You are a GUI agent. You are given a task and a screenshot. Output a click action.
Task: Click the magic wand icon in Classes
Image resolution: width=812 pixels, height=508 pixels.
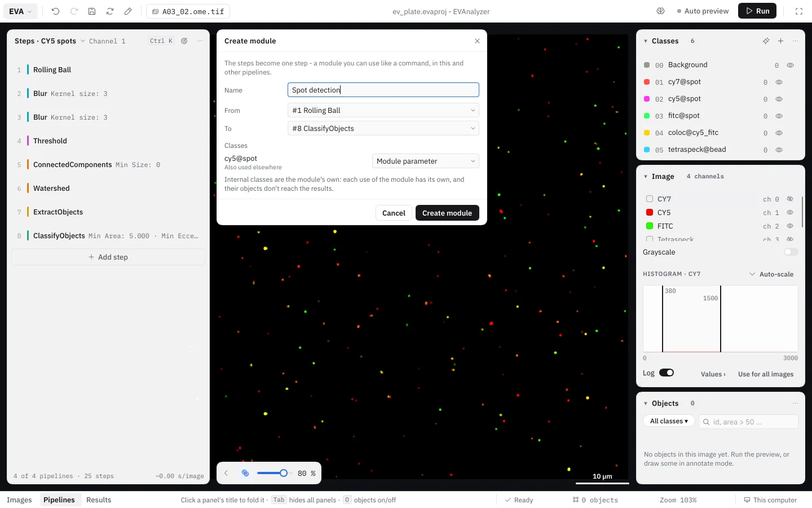(766, 41)
